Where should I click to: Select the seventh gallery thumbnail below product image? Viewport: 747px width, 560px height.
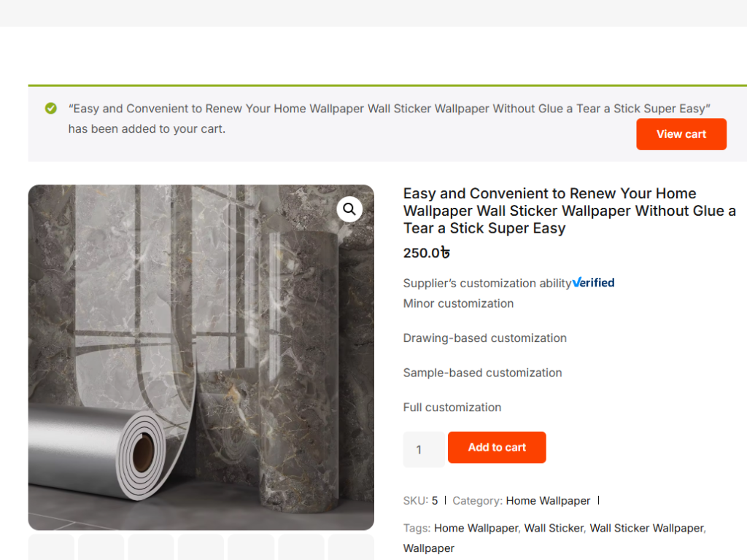[351, 548]
